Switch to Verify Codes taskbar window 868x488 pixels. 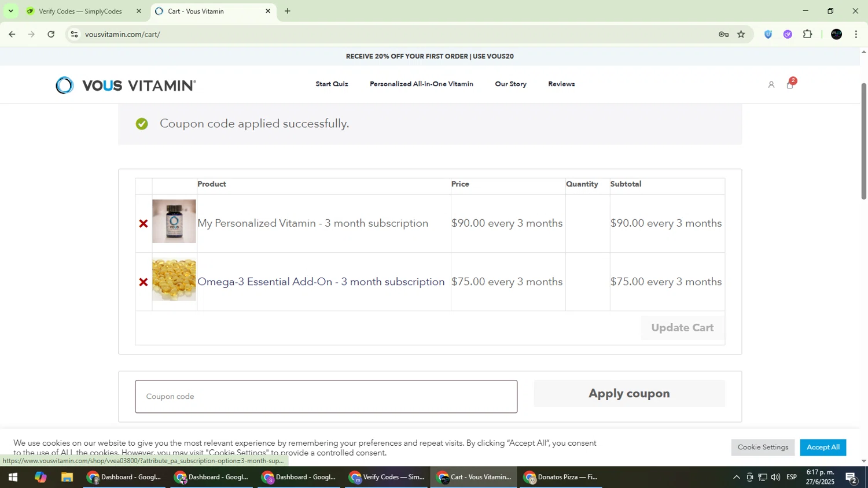coord(387,478)
